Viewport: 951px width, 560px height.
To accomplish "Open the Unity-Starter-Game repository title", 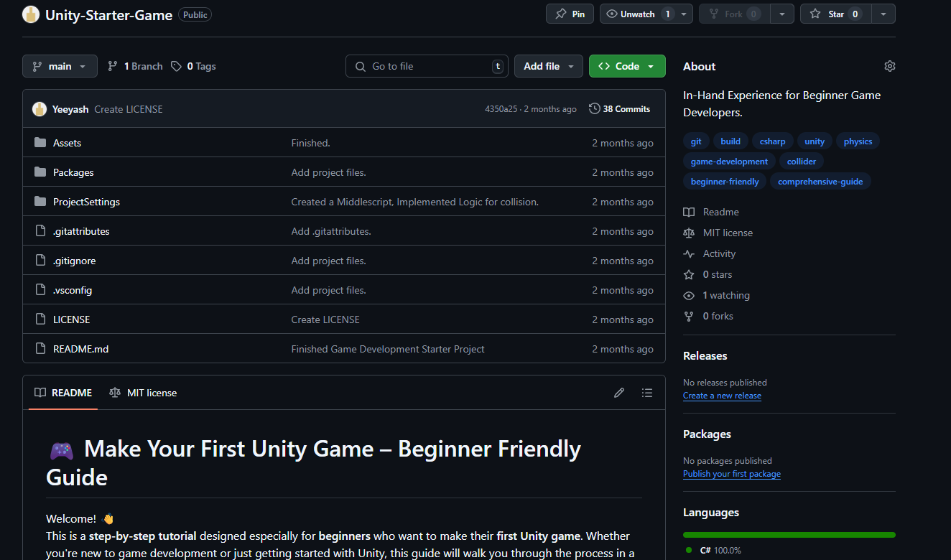I will [108, 14].
